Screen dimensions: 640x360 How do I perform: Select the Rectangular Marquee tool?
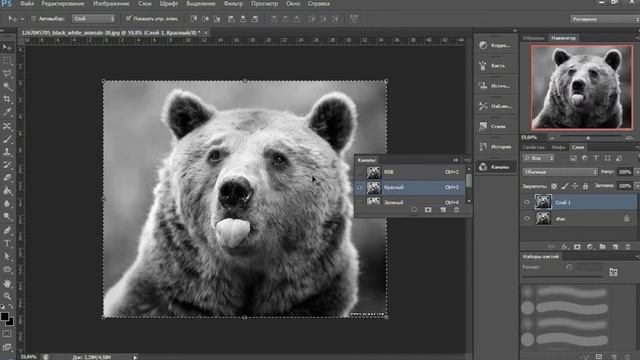pyautogui.click(x=7, y=60)
